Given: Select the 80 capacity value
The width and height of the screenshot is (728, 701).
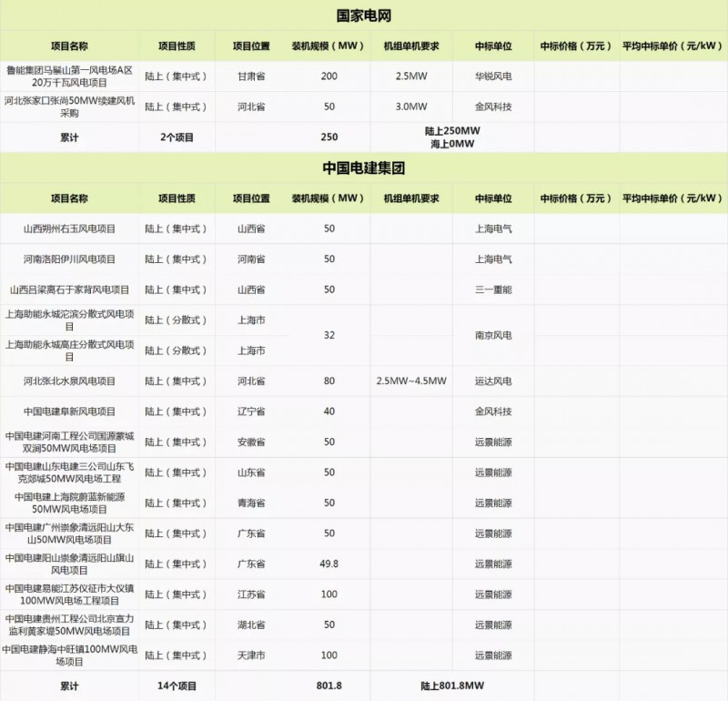Looking at the screenshot, I should pyautogui.click(x=329, y=381).
